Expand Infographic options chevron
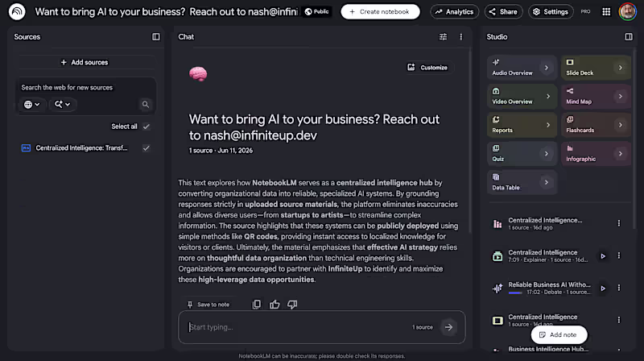The height and width of the screenshot is (361, 644). [620, 154]
